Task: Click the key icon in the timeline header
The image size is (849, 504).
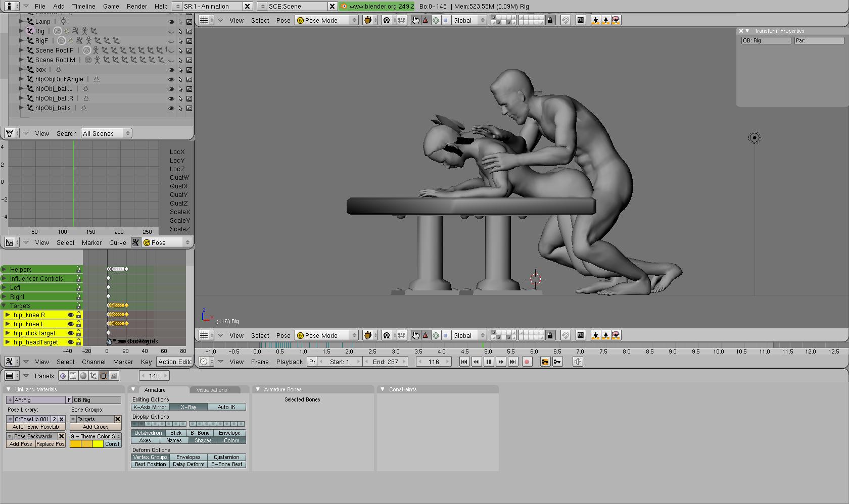Action: click(557, 362)
